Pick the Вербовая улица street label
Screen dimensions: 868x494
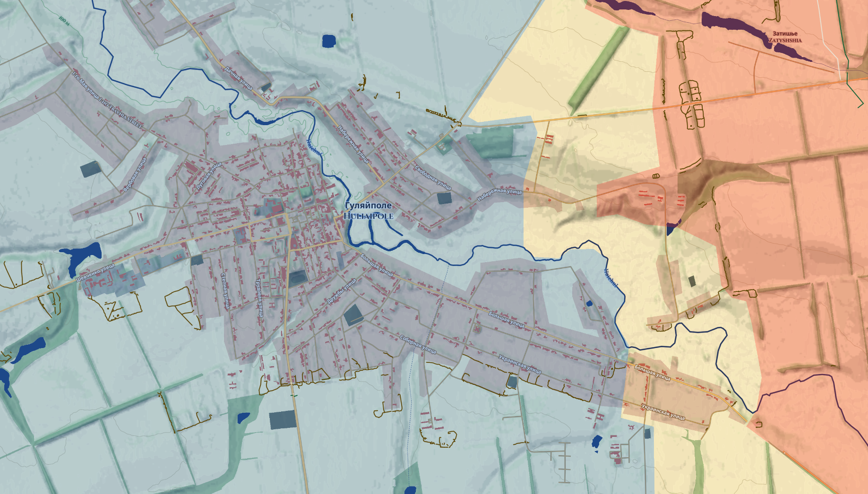click(135, 175)
